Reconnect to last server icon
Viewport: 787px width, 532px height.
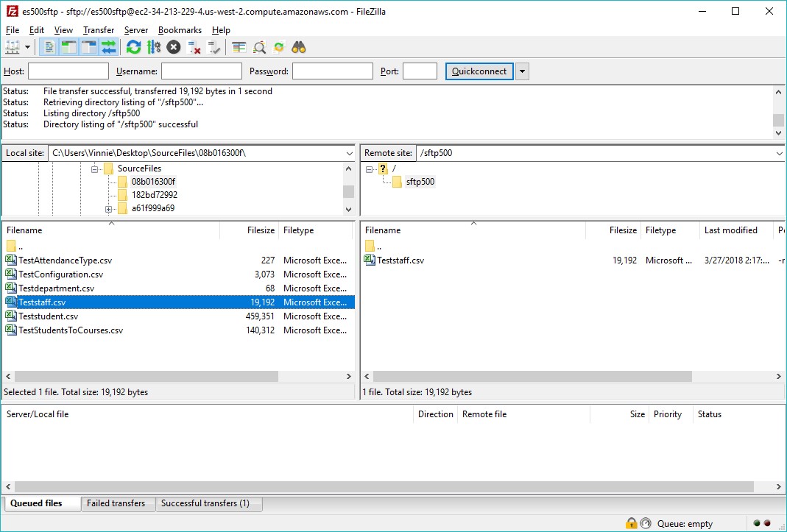coord(213,48)
